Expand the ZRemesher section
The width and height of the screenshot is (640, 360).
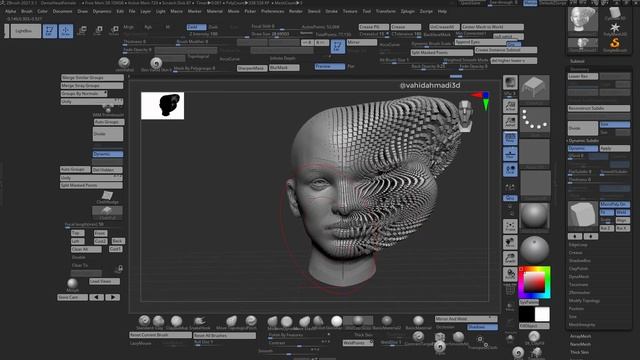coord(579,293)
